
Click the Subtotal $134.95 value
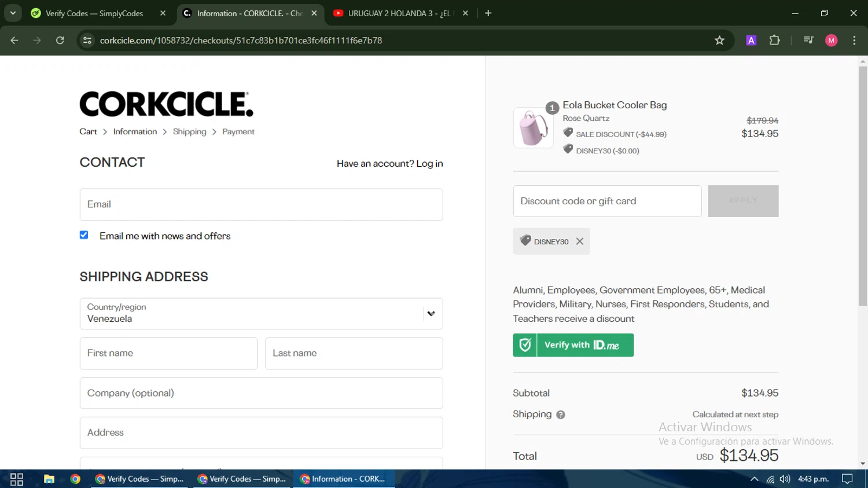(760, 393)
